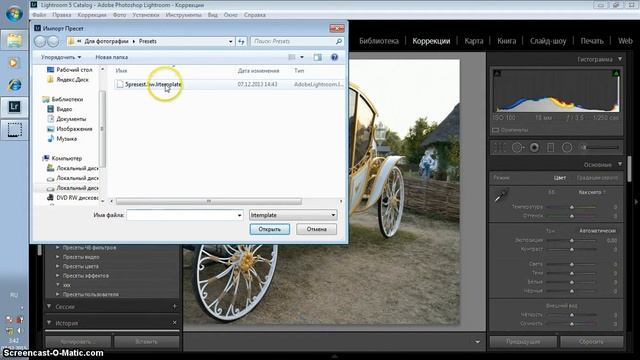Click the Отмена button
This screenshot has height=360, width=640.
[x=316, y=229]
